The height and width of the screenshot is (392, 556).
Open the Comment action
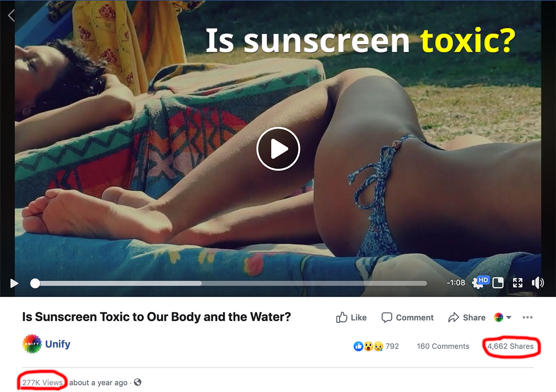tap(407, 317)
